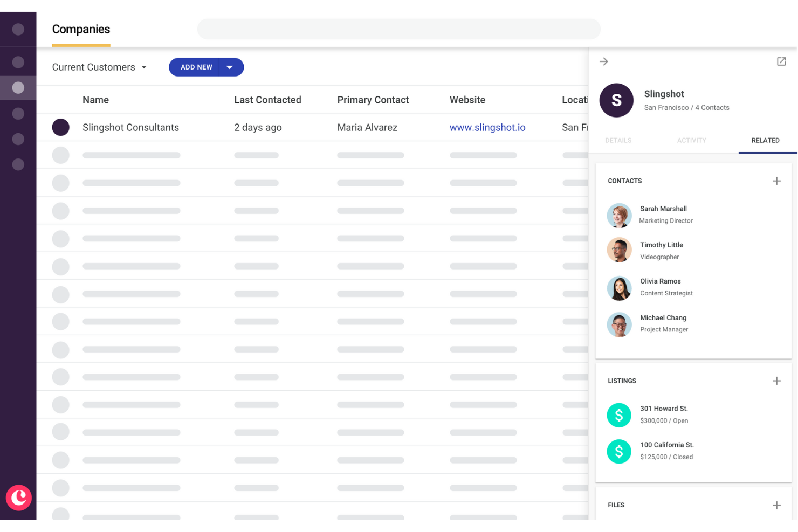
Task: Select the highlighted sidebar navigation icon
Action: point(18,87)
